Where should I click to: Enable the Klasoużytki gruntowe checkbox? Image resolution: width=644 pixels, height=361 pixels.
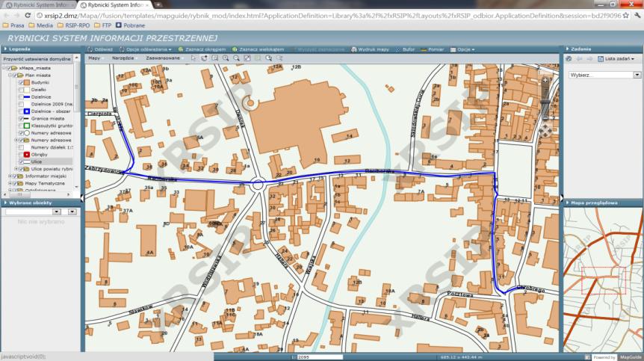(x=21, y=126)
